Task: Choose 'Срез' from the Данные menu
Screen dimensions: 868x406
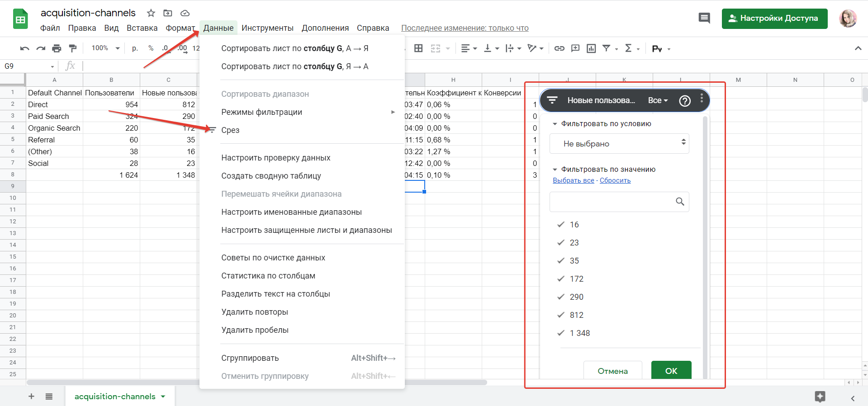Action: pos(230,130)
